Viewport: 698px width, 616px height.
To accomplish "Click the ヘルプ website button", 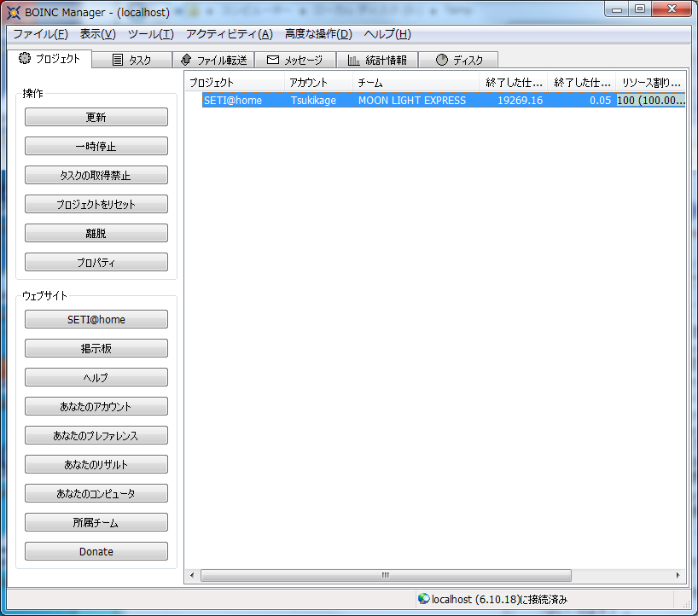I will [96, 377].
